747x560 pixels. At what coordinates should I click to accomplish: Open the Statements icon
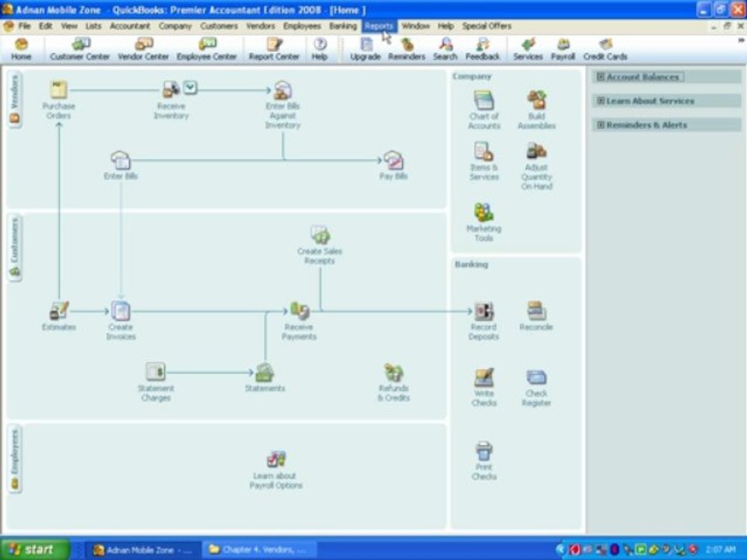(x=265, y=372)
